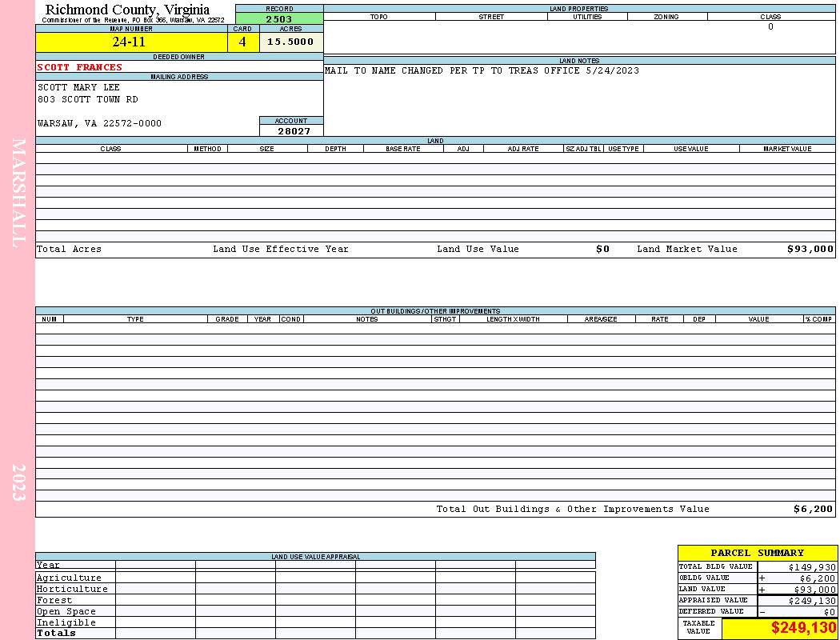This screenshot has height=640, width=840.
Task: Click map number 24-11
Action: click(x=129, y=42)
